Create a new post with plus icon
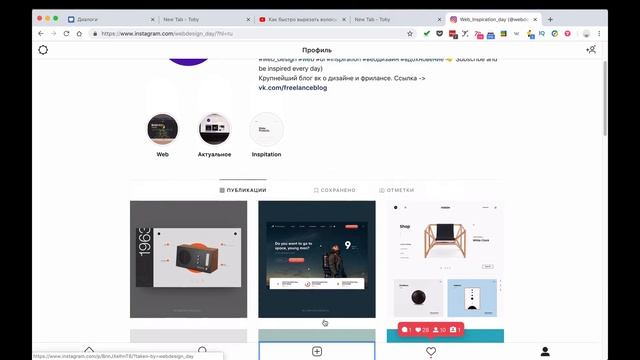 (317, 351)
